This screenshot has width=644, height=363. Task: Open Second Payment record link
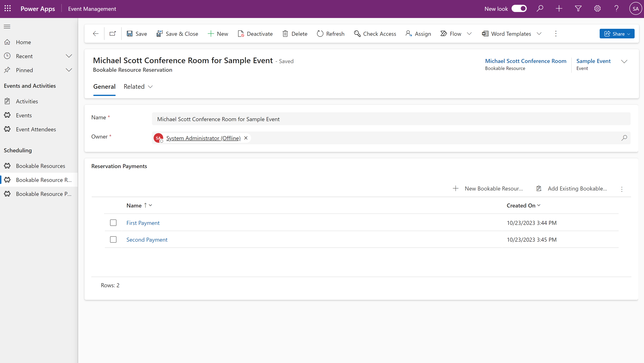(147, 239)
